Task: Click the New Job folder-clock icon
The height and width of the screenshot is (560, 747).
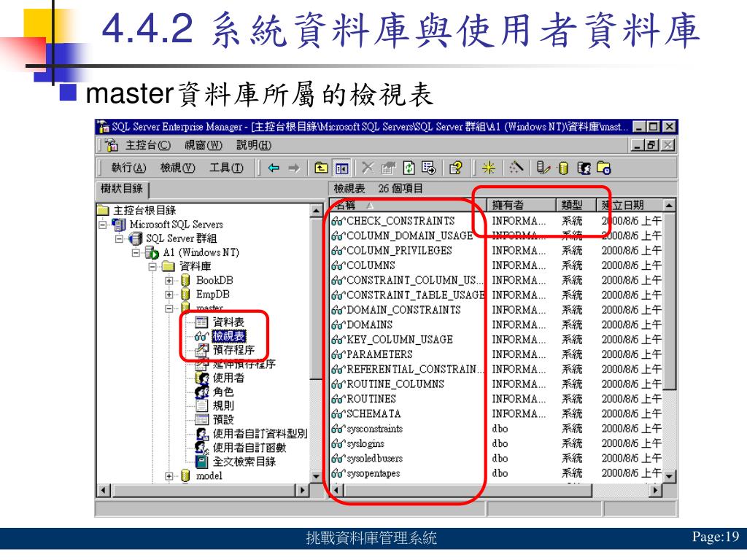Action: (x=603, y=168)
